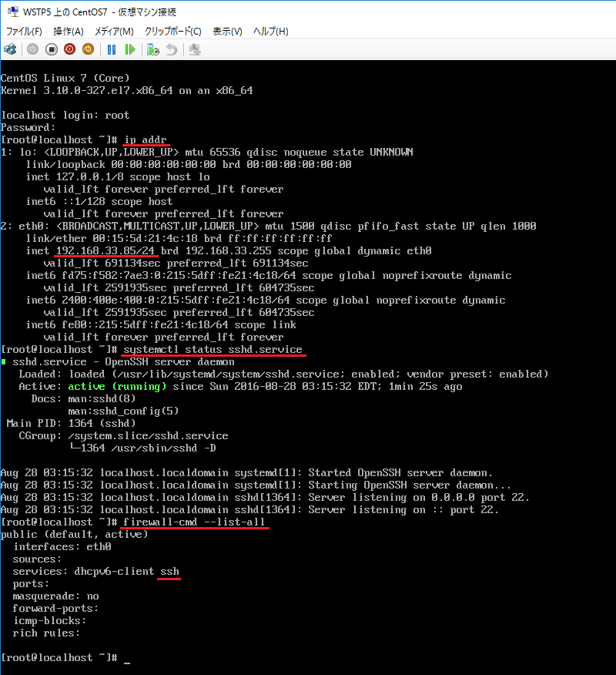Click 'interfaces: eth0' firewall line
This screenshot has height=675, width=616.
[62, 547]
